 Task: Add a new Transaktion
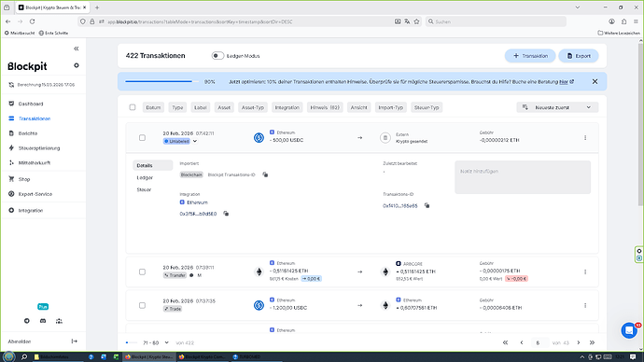530,56
